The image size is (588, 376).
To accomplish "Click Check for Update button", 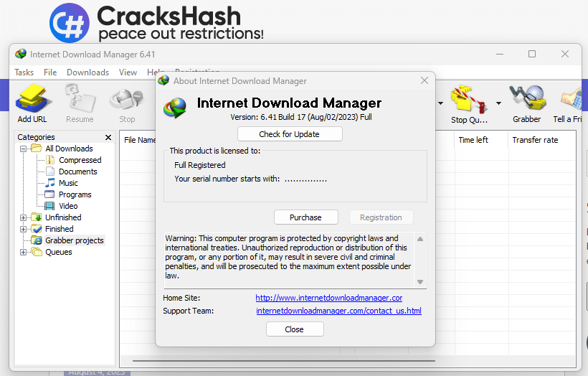I will point(290,134).
